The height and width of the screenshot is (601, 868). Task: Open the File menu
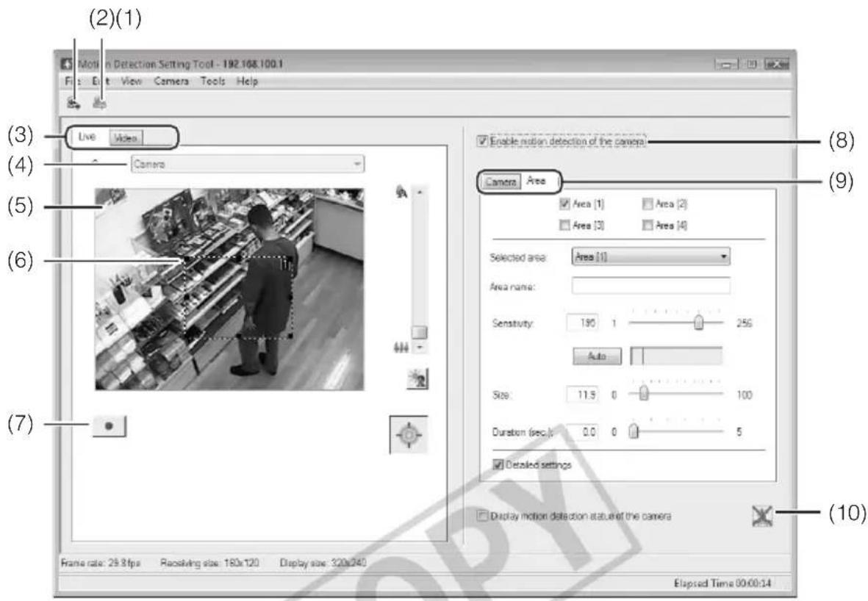(x=73, y=81)
